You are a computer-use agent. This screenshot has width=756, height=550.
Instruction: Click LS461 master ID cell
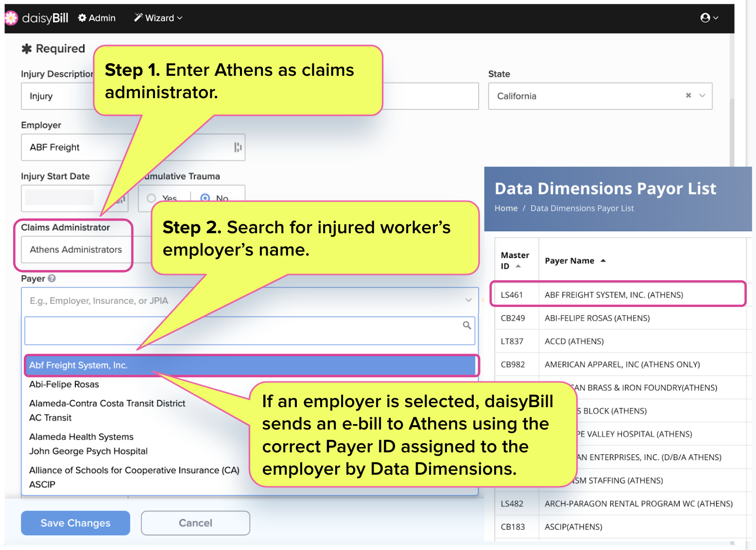coord(512,295)
